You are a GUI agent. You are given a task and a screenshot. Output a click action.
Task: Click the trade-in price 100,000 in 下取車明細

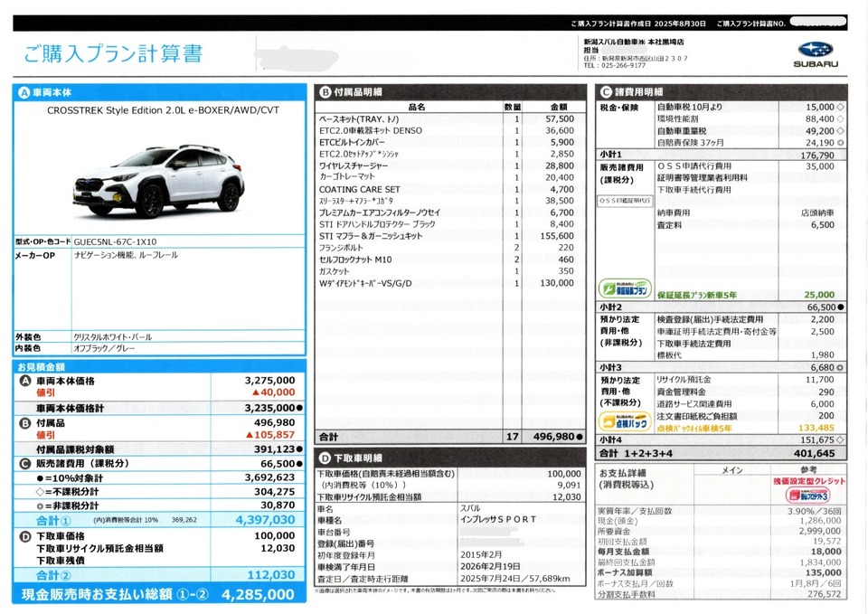coord(564,474)
